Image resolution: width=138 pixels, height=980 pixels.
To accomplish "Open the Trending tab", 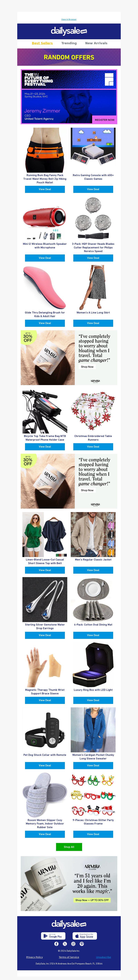I will tap(69, 43).
